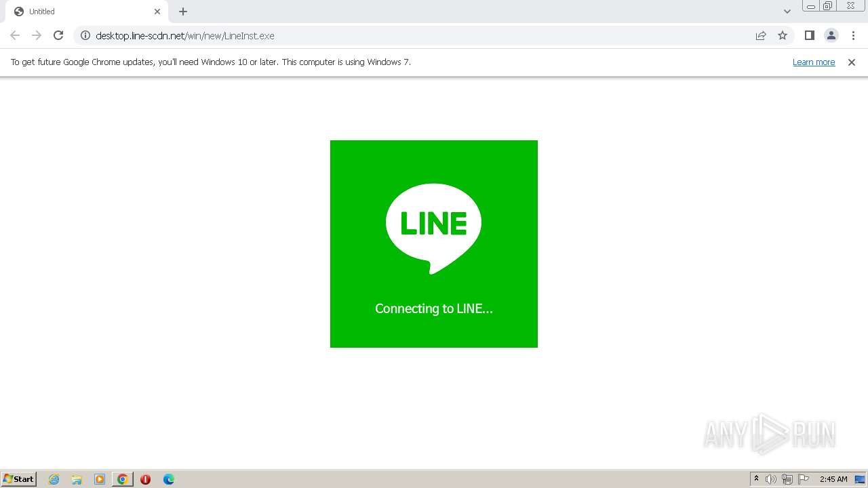Open the volume speaker tray icon
This screenshot has width=868, height=488.
(770, 479)
